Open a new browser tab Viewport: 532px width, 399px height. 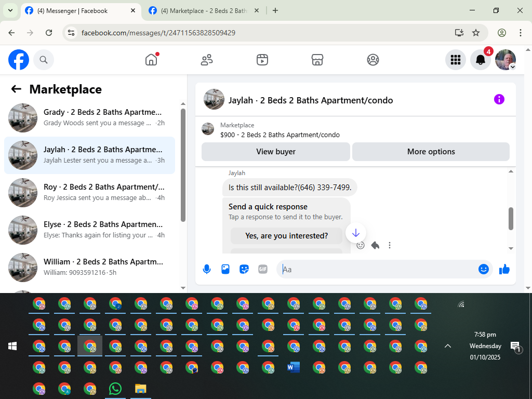(275, 10)
